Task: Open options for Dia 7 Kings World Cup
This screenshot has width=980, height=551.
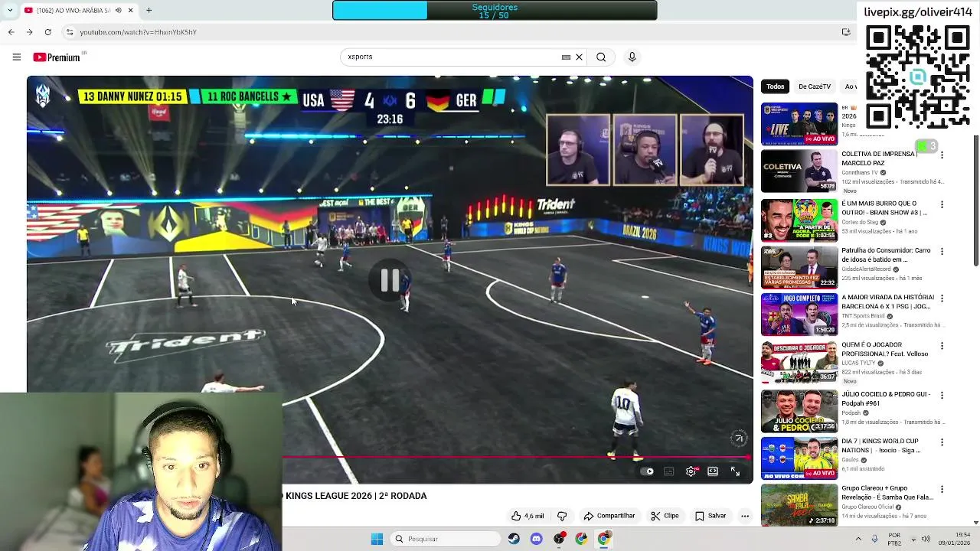Action: coord(942,442)
